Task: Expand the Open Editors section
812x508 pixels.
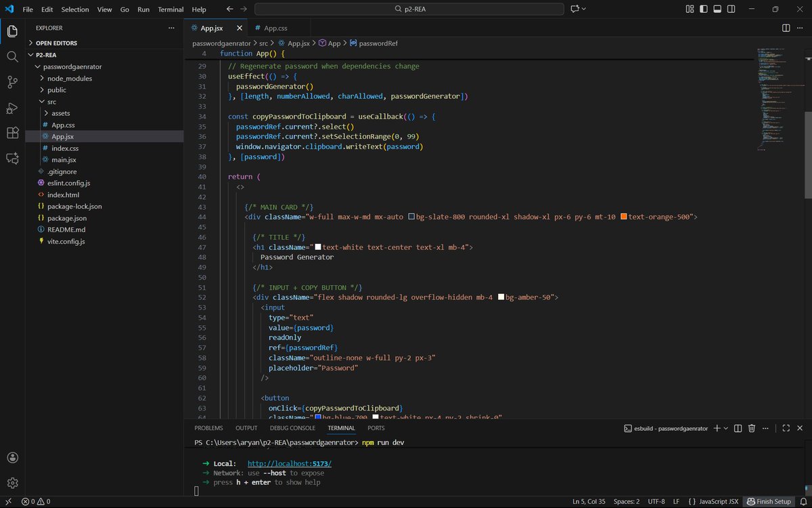Action: click(x=105, y=43)
